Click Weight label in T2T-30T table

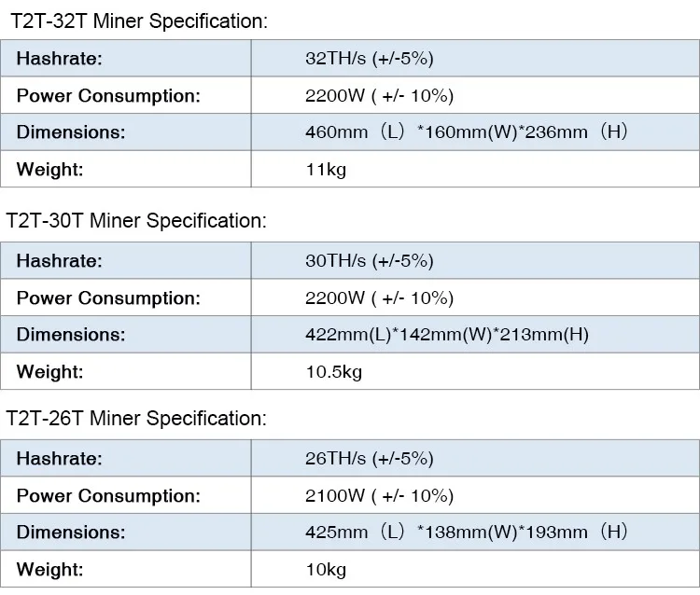pos(49,371)
